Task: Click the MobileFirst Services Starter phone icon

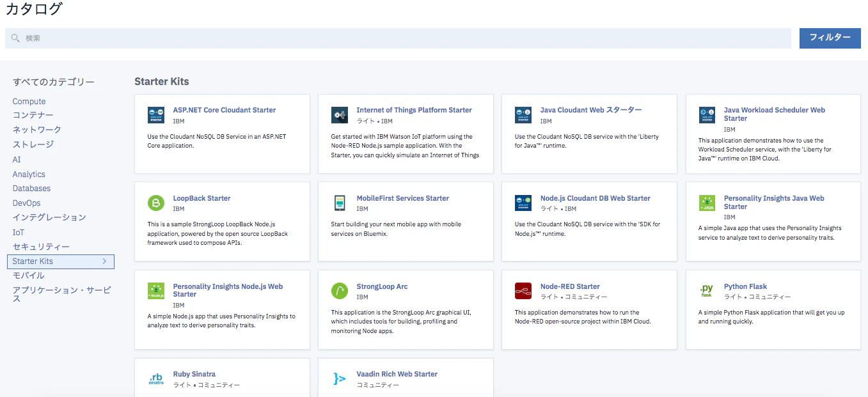Action: pos(339,203)
